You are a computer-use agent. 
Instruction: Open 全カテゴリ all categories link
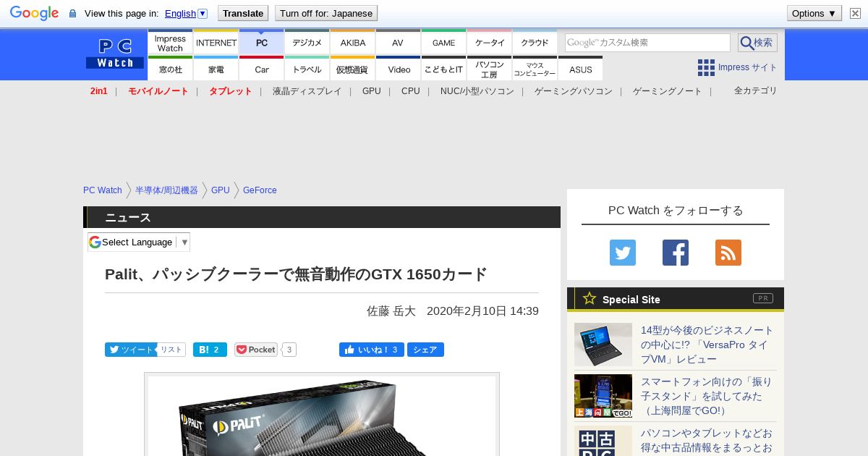(x=756, y=90)
